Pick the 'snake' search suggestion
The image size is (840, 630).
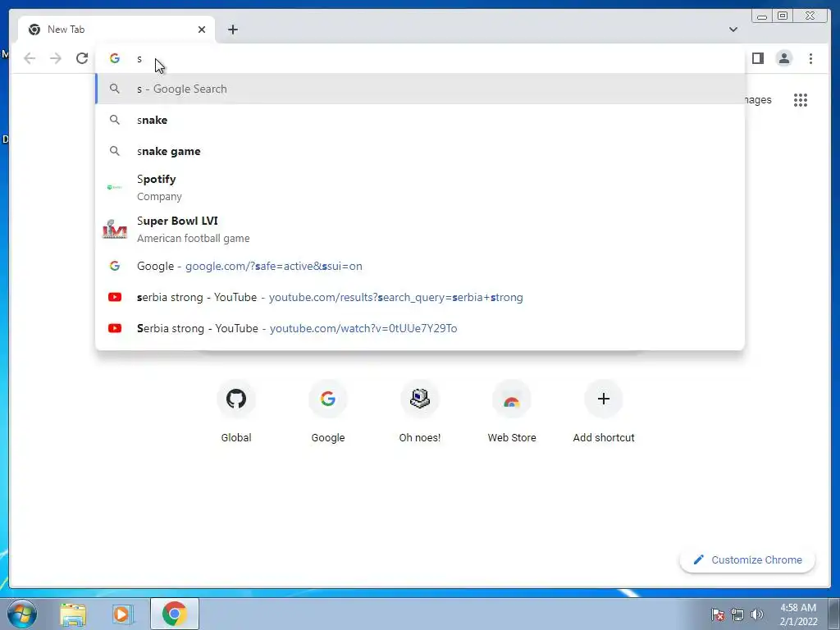[x=420, y=120]
